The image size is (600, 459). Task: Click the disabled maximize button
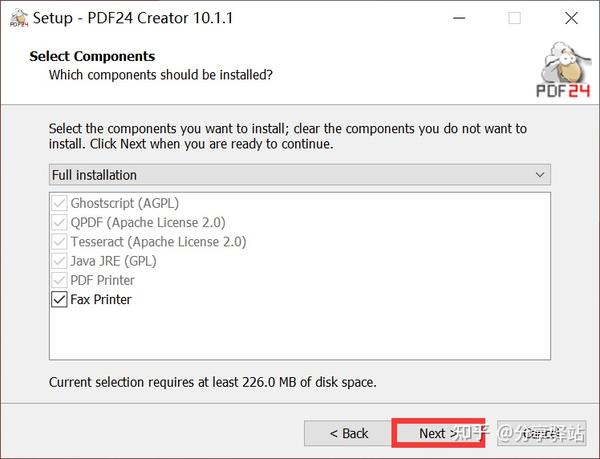click(514, 18)
